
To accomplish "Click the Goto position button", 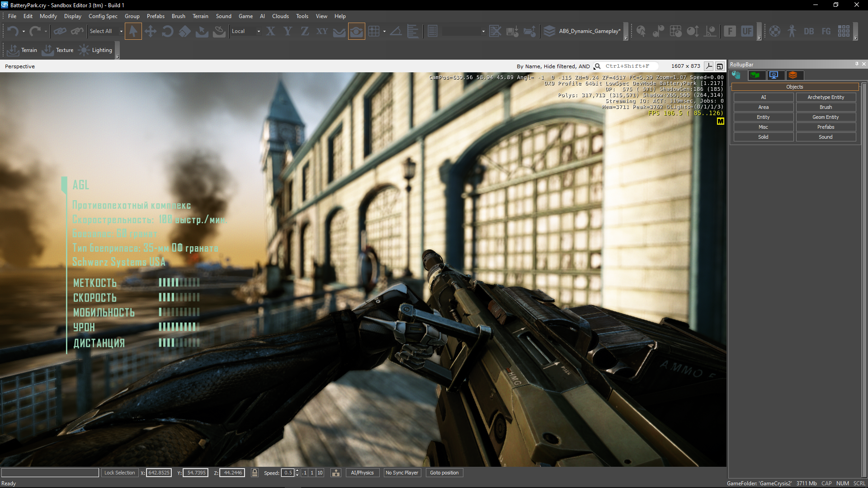I will click(x=444, y=473).
